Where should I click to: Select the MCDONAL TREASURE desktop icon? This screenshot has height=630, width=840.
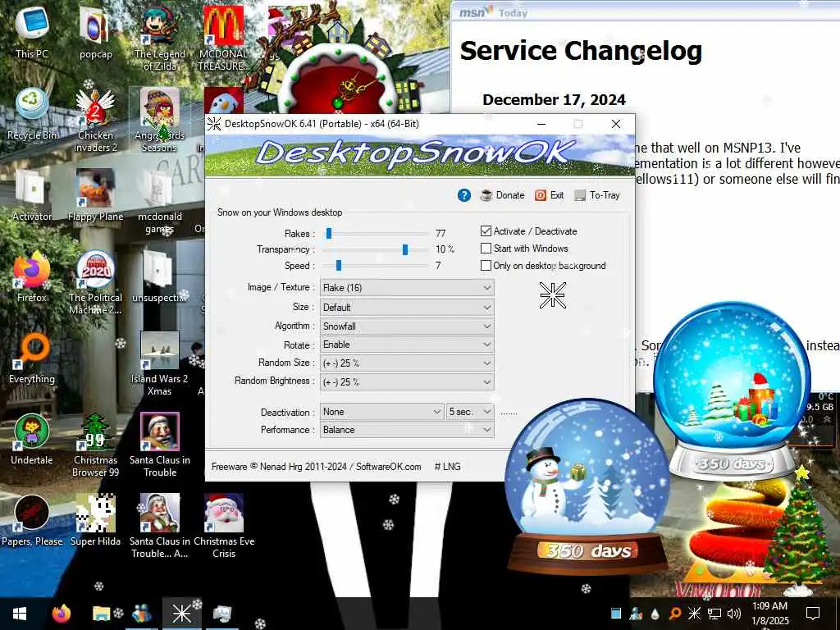tap(223, 39)
